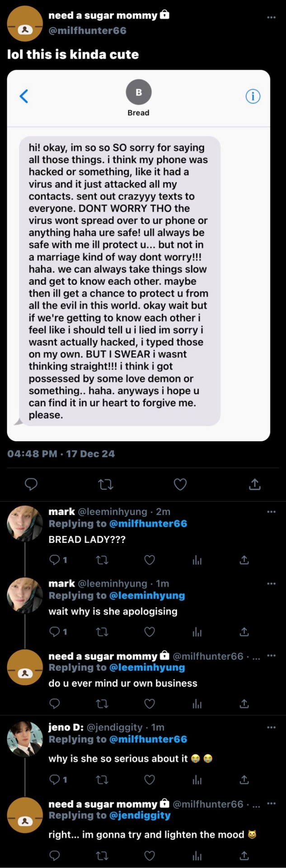Open @jendiggity link in last reply

140,815
